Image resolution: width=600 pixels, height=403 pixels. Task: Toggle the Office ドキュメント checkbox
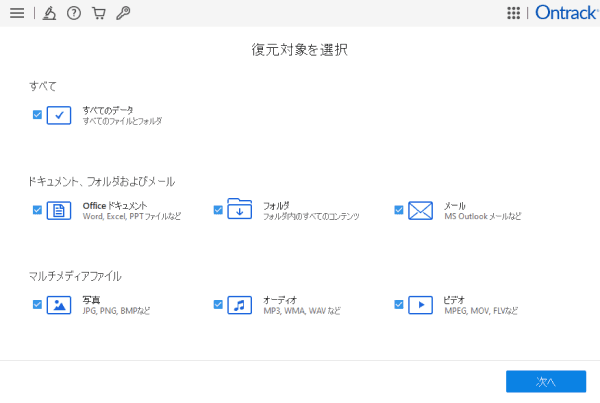[37, 210]
